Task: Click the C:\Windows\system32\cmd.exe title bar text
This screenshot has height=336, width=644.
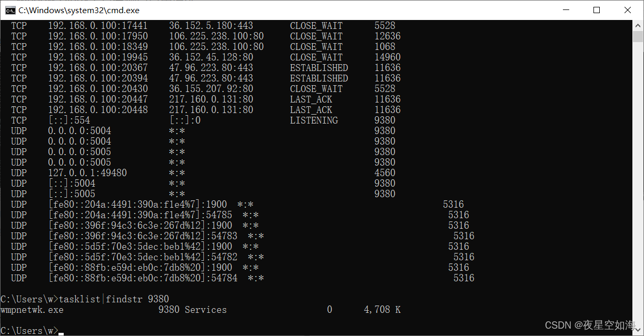Action: click(x=79, y=10)
